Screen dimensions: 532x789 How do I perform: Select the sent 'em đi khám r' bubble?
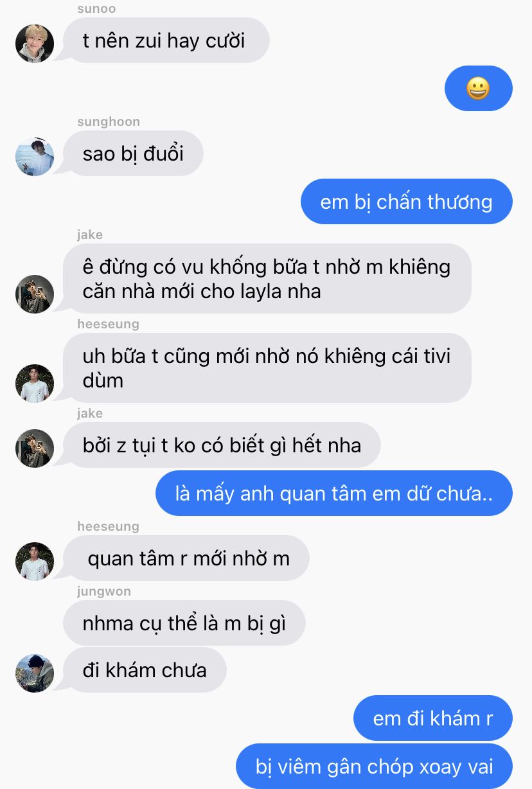tap(433, 718)
